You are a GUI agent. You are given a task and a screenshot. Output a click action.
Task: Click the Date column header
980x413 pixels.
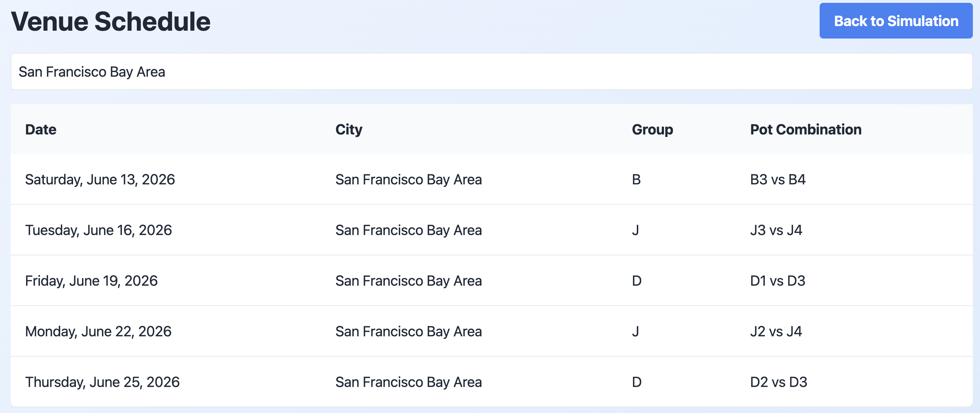tap(41, 130)
